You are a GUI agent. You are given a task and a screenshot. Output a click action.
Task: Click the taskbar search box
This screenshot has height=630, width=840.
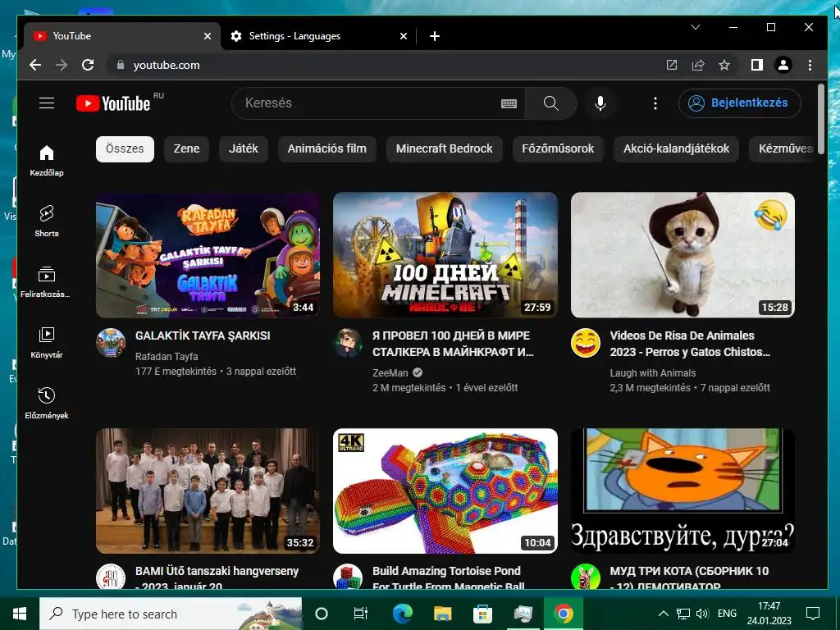pos(171,614)
